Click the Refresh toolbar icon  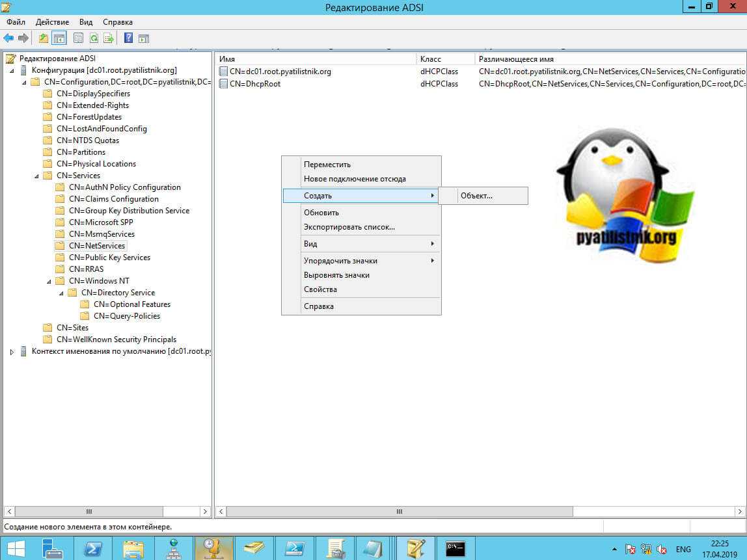(x=94, y=38)
